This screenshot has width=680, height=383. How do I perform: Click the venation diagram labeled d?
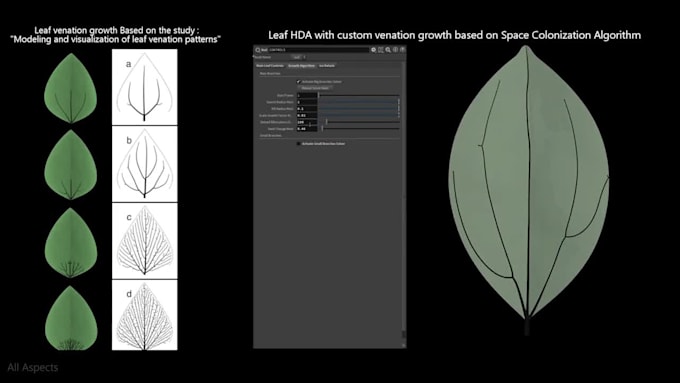point(144,315)
